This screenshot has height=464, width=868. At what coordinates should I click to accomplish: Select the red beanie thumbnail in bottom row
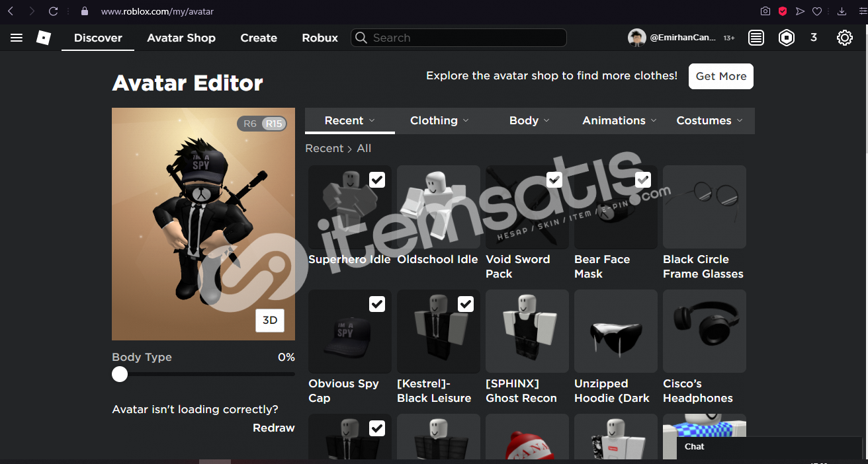coord(527,436)
